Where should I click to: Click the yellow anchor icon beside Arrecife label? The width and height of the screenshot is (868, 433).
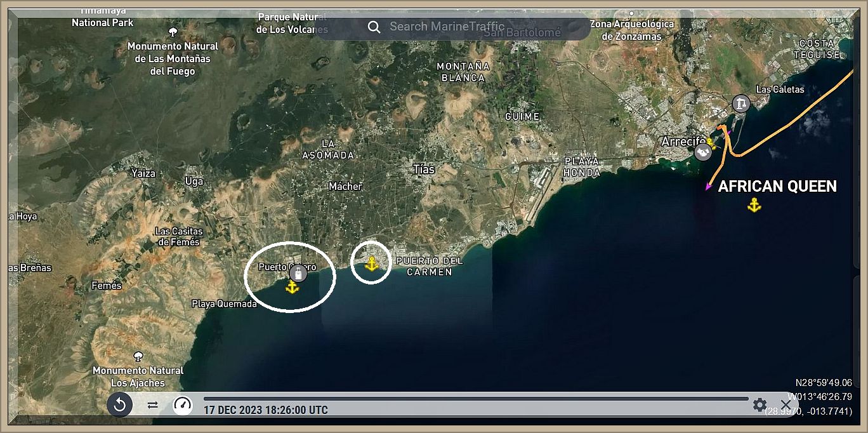712,144
